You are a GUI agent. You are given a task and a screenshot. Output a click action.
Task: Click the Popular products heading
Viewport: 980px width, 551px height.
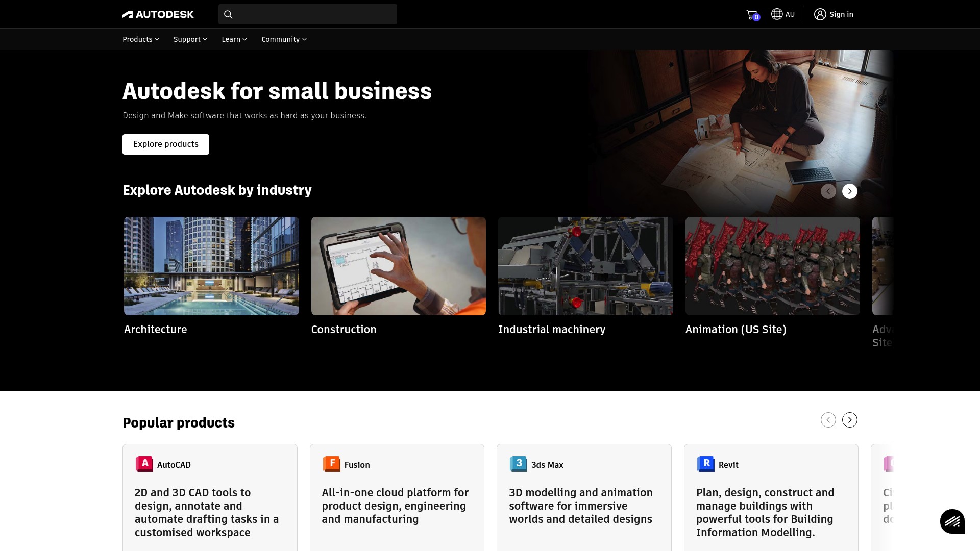[179, 422]
